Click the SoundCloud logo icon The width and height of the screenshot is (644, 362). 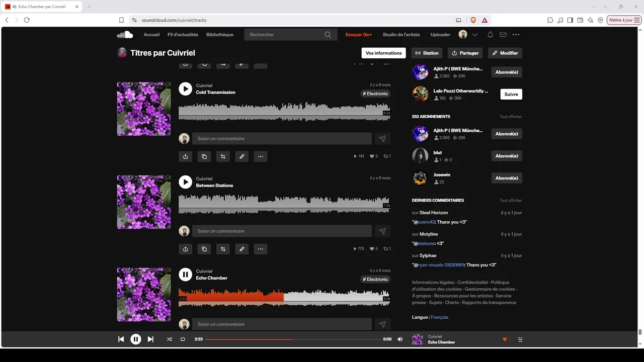[125, 35]
